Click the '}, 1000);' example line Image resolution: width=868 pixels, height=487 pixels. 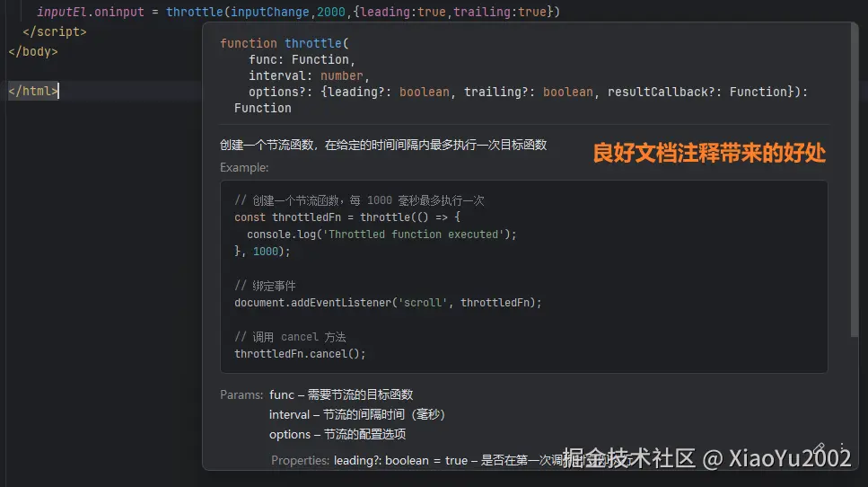click(x=262, y=252)
